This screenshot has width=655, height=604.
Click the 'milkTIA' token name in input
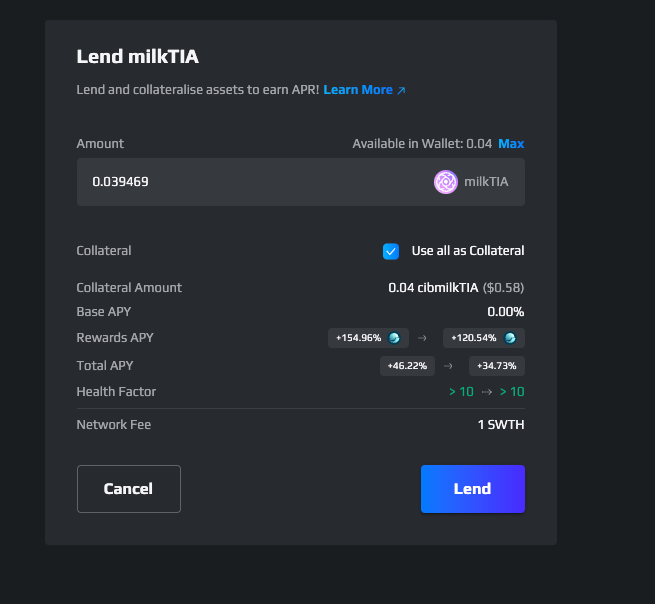point(486,182)
